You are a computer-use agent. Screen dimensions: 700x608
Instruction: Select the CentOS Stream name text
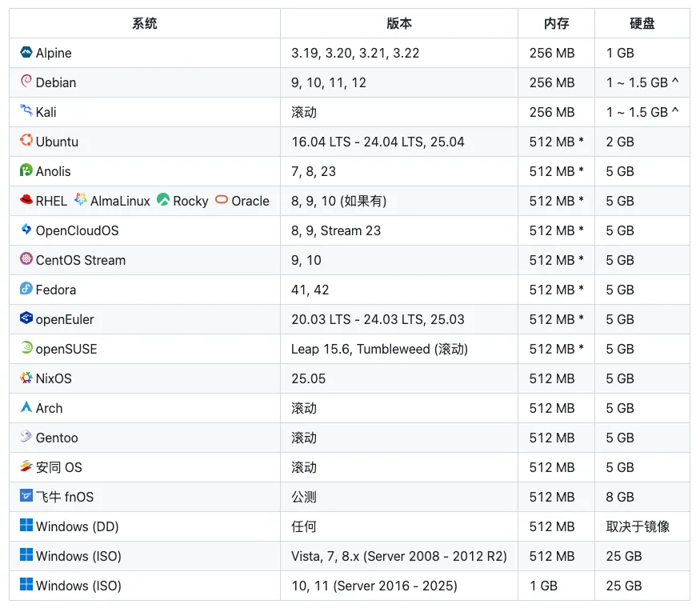coord(81,260)
